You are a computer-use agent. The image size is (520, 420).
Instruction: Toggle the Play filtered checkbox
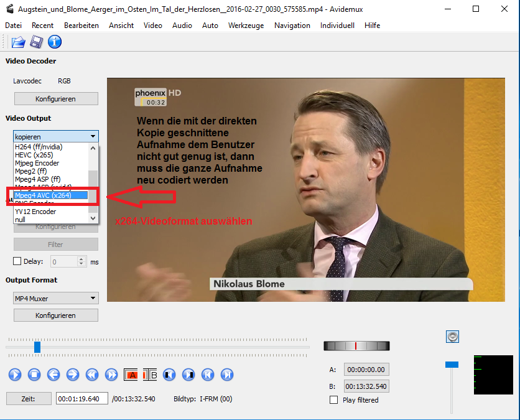[334, 400]
